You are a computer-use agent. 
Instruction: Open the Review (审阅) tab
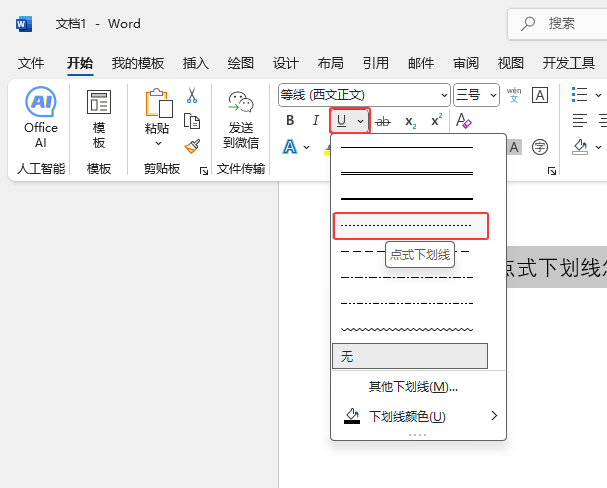point(466,63)
